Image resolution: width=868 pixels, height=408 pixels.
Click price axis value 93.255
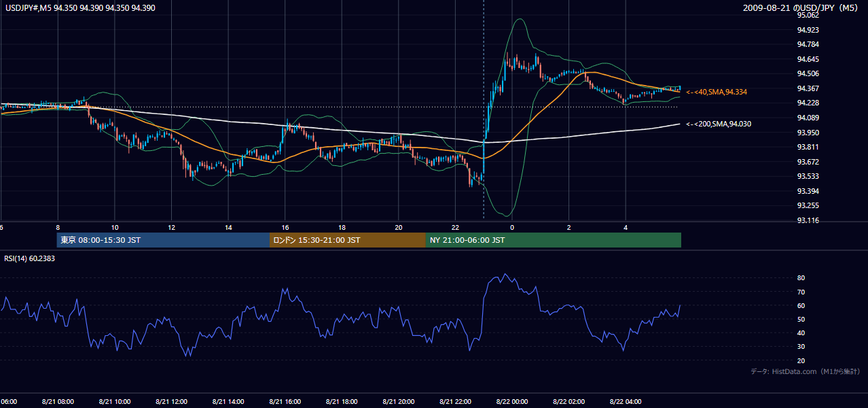click(x=808, y=205)
